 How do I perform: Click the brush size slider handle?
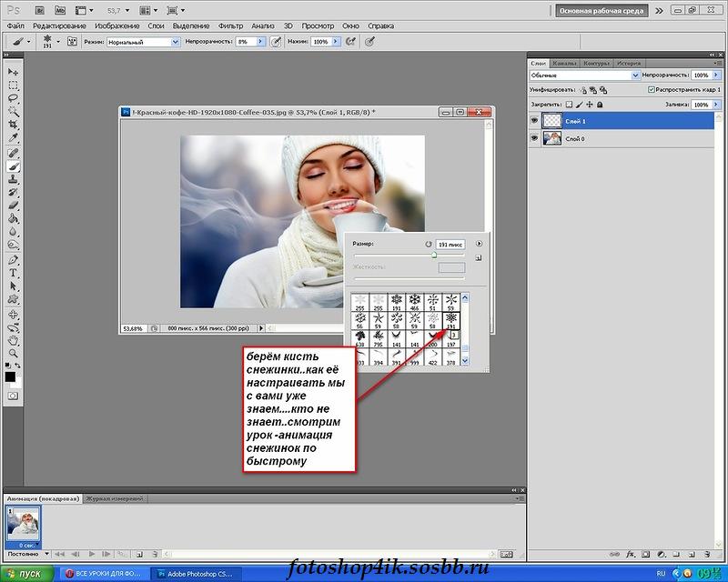tap(433, 256)
